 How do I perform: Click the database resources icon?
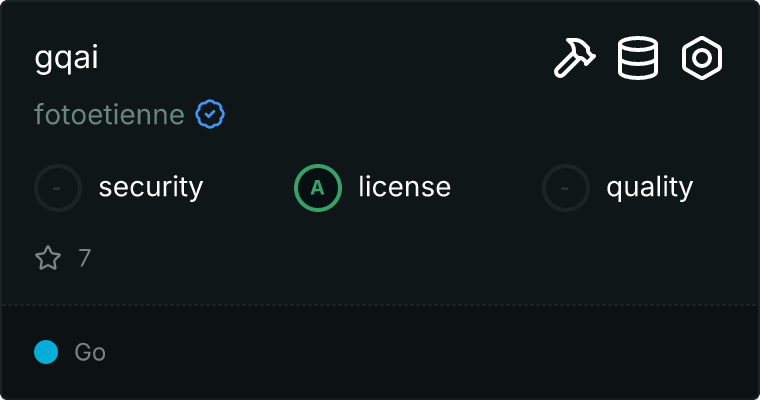638,57
